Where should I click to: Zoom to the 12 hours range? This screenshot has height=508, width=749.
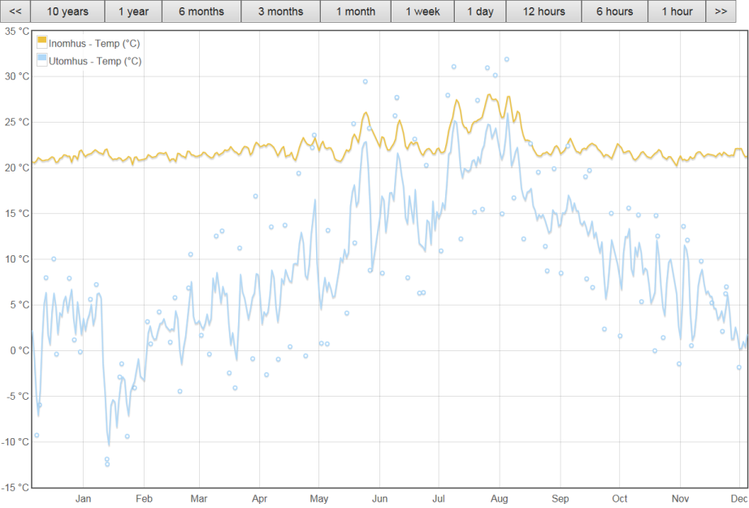[542, 12]
